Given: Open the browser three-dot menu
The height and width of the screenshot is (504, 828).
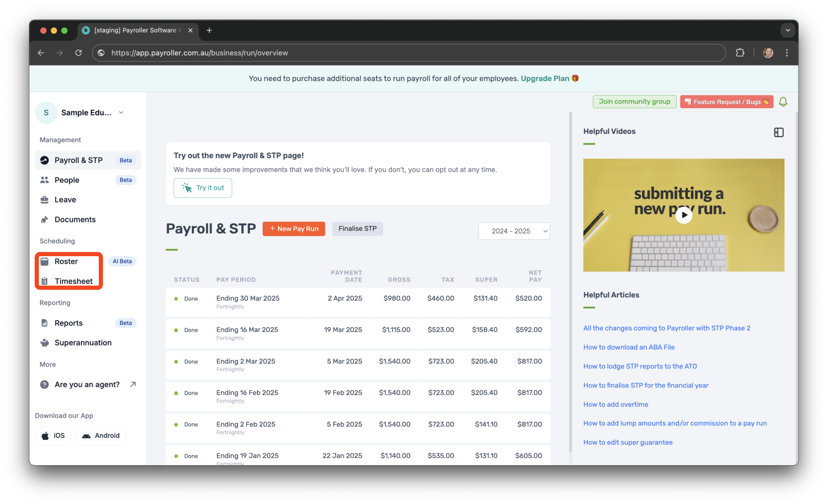Looking at the screenshot, I should pyautogui.click(x=786, y=52).
